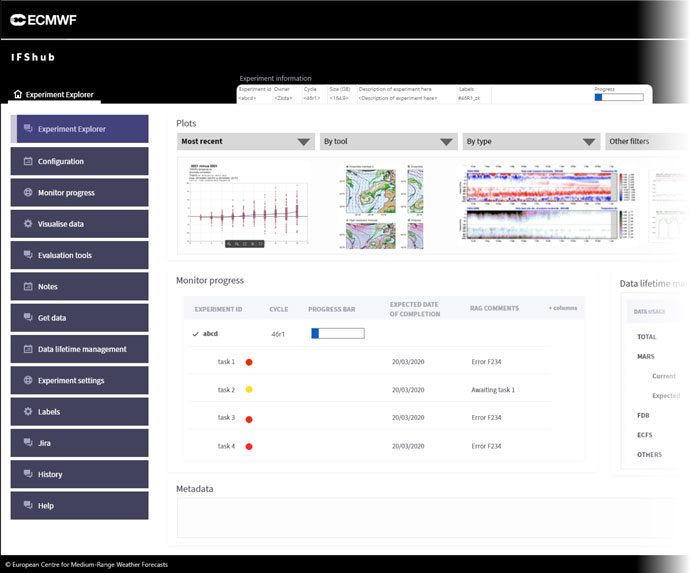Click the chat icon on History
The height and width of the screenshot is (573, 690).
click(x=28, y=474)
